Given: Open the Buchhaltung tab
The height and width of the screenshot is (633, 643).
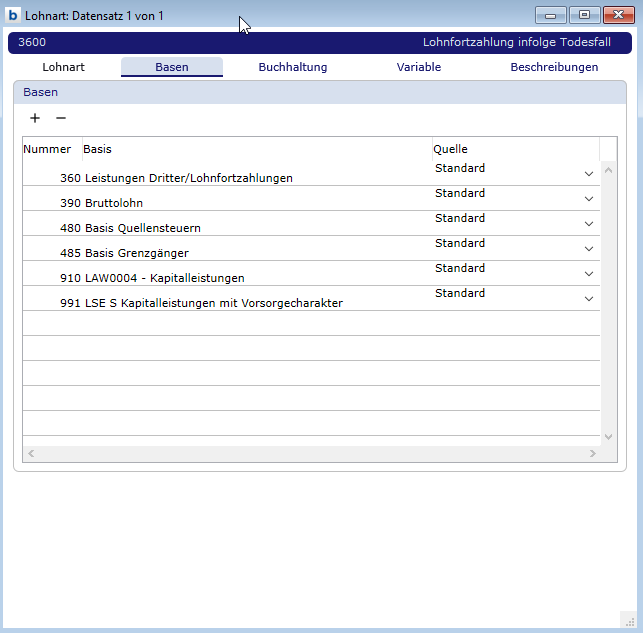Looking at the screenshot, I should coord(292,67).
